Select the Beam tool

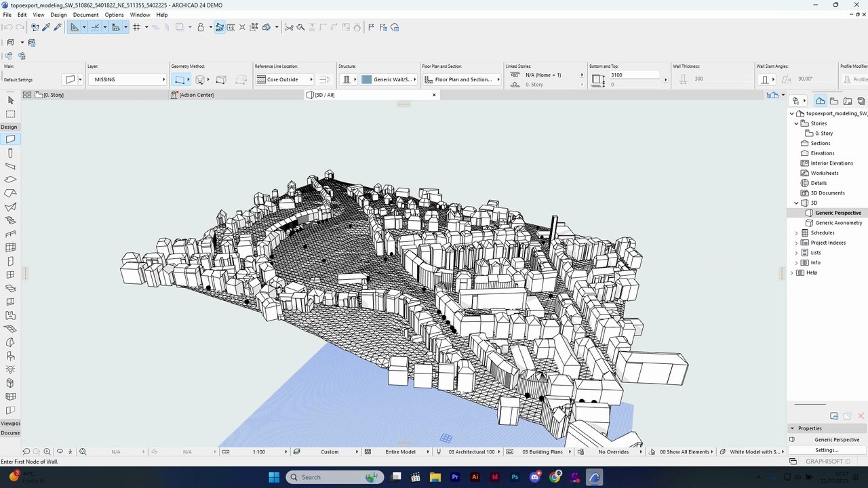click(10, 166)
